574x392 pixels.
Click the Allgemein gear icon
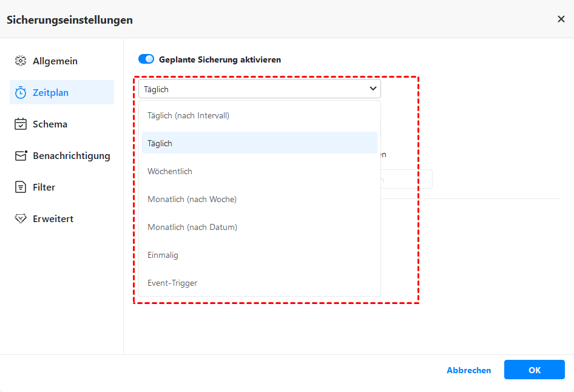click(21, 61)
